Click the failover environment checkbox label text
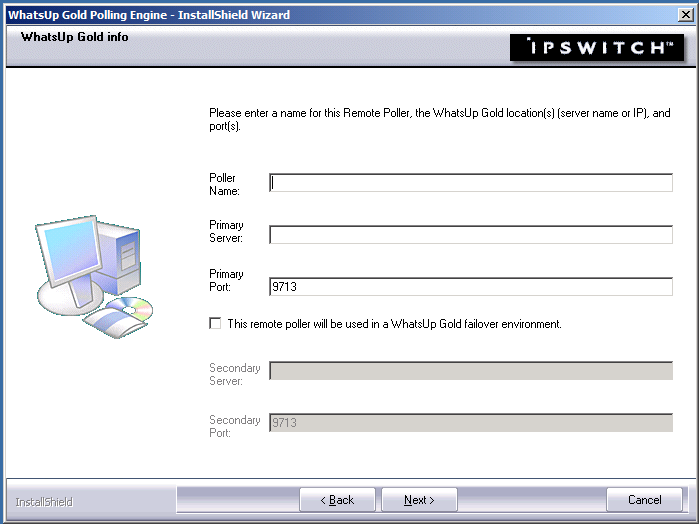 point(395,324)
